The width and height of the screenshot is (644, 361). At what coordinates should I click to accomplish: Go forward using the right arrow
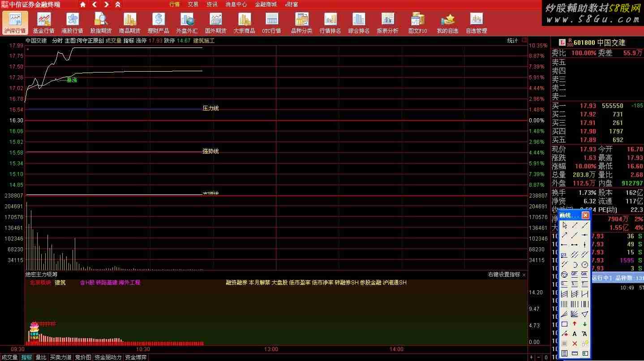tap(106, 4)
